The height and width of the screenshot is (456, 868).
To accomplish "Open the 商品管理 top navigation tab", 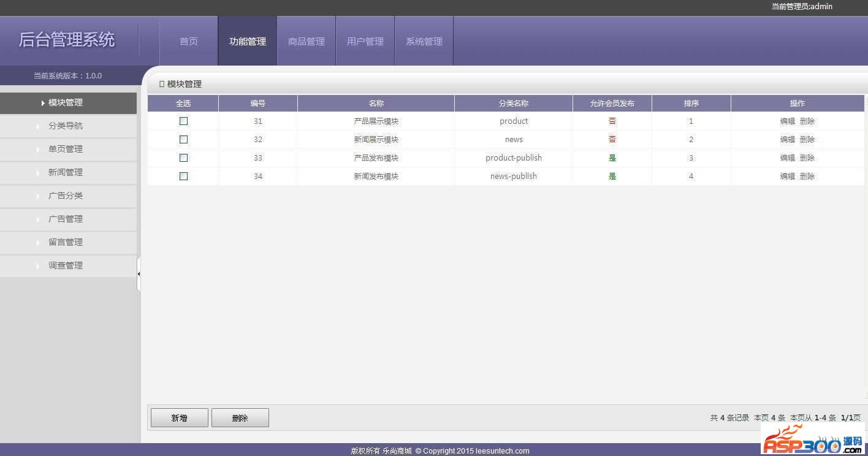I will tap(306, 42).
